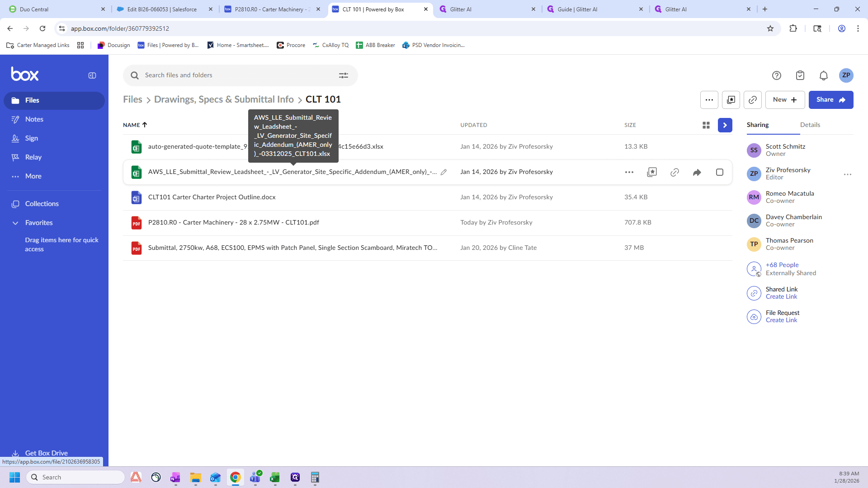This screenshot has height=488, width=868.
Task: Share the AWS_LLE file with the arrow icon
Action: [x=697, y=172]
